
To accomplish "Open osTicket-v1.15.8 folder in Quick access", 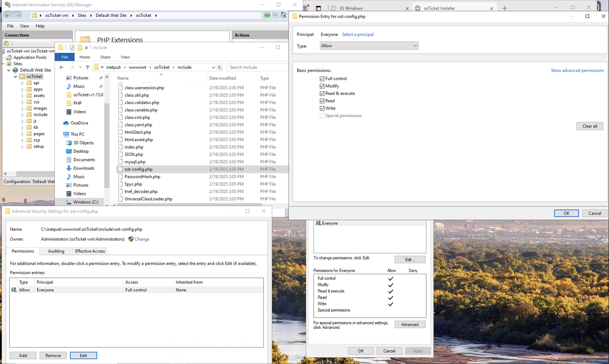I will tap(88, 95).
